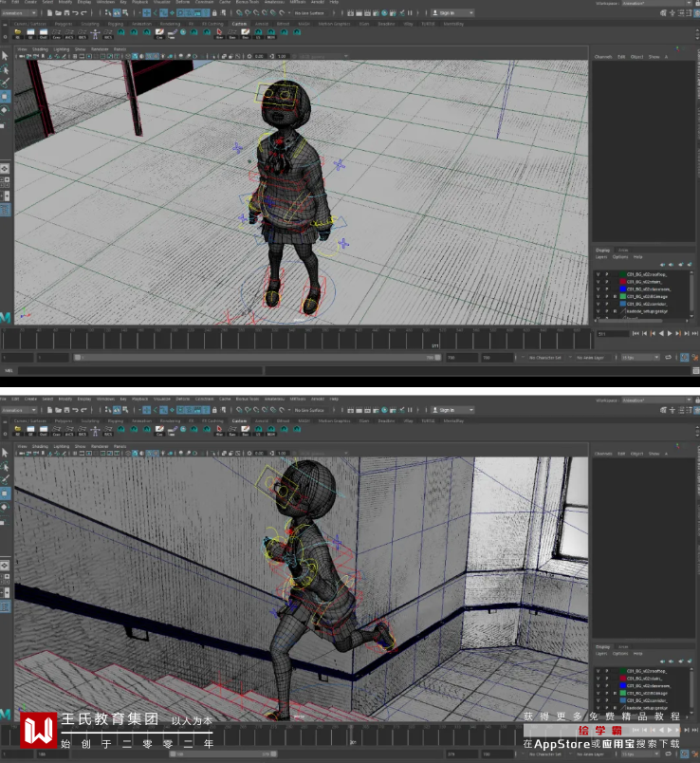
Task: Click Layers menu in top Display panel
Action: (601, 257)
